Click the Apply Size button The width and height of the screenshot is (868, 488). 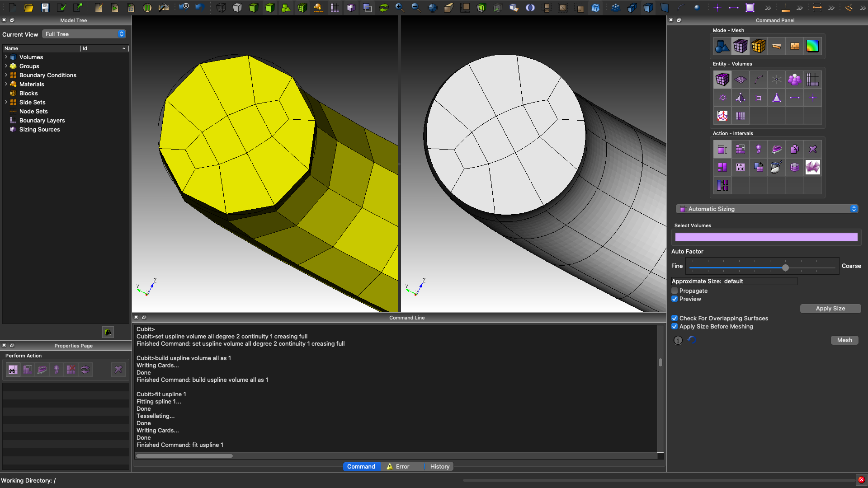(830, 309)
